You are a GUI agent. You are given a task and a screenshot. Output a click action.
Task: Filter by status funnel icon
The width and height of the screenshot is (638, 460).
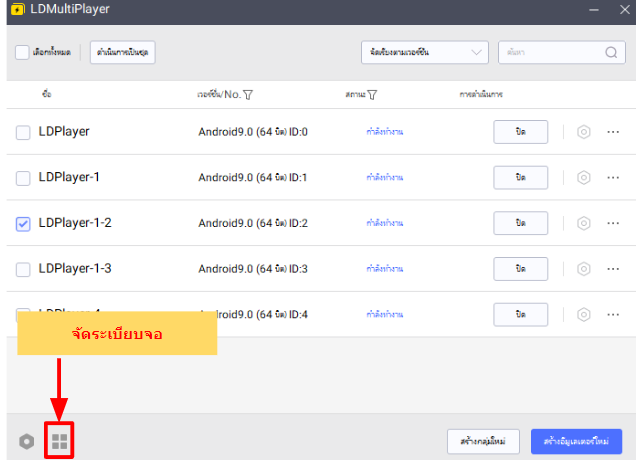[x=372, y=95]
